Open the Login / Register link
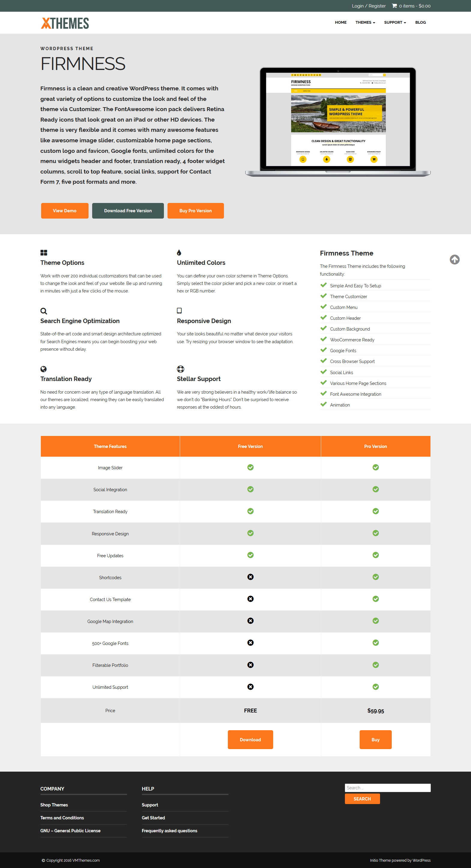Viewport: 471px width, 868px height. coord(369,6)
